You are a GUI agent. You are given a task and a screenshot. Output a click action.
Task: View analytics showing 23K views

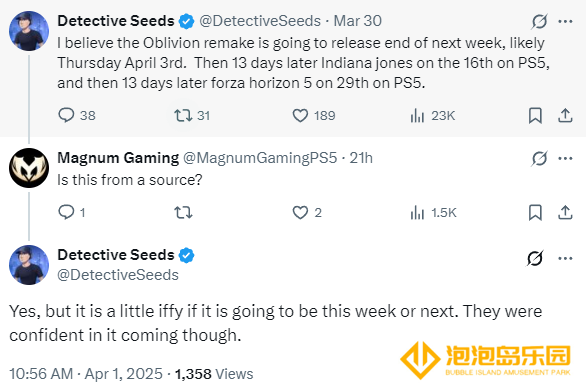432,115
